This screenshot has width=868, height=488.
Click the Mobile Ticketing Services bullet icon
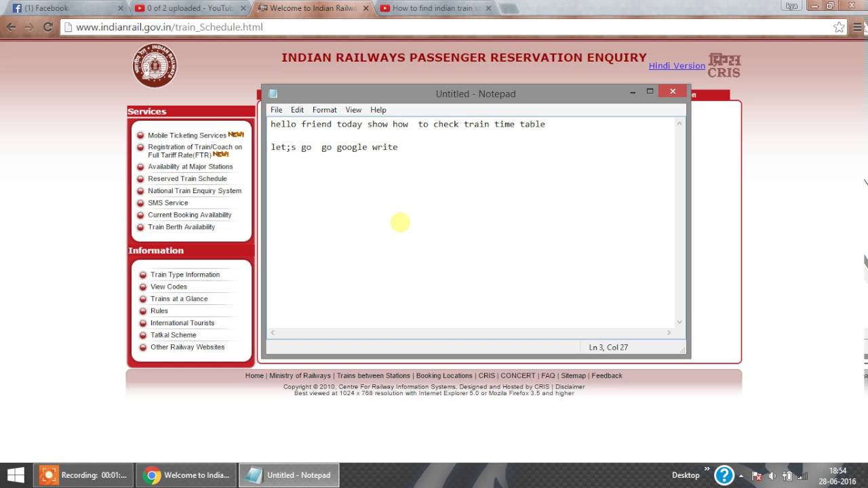(140, 136)
